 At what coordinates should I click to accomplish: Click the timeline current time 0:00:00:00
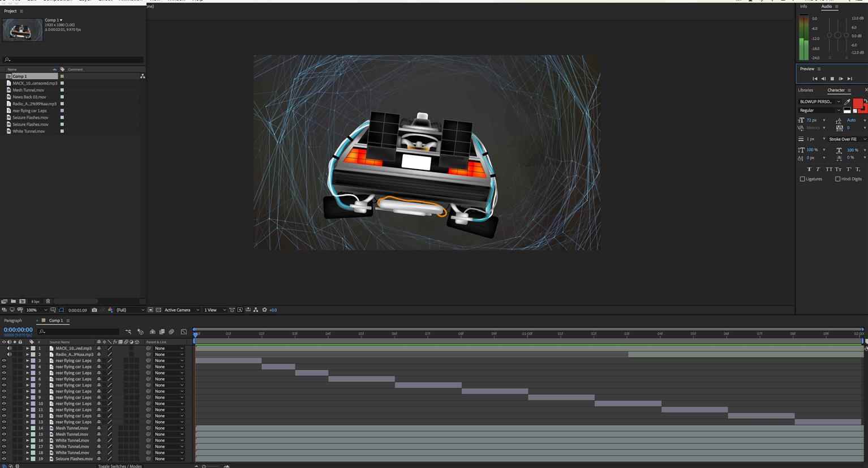click(x=18, y=330)
